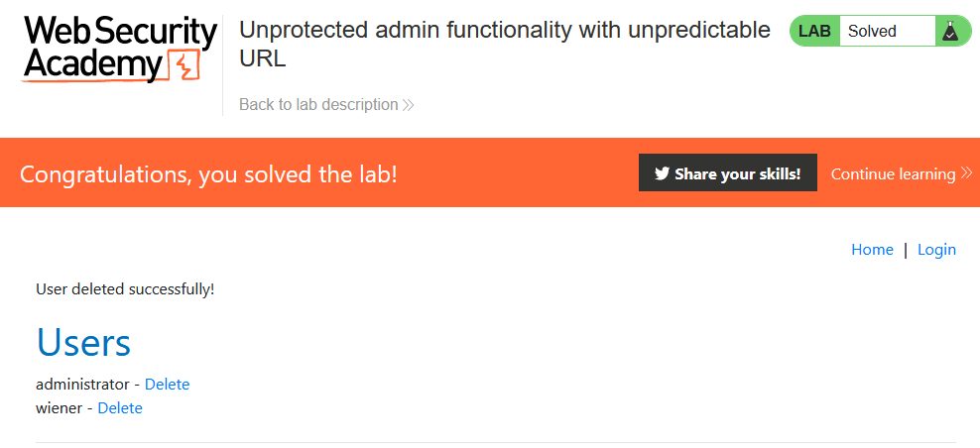Click the Web Security Academy logo
Image resolution: width=980 pixels, height=448 pixels.
tap(119, 49)
